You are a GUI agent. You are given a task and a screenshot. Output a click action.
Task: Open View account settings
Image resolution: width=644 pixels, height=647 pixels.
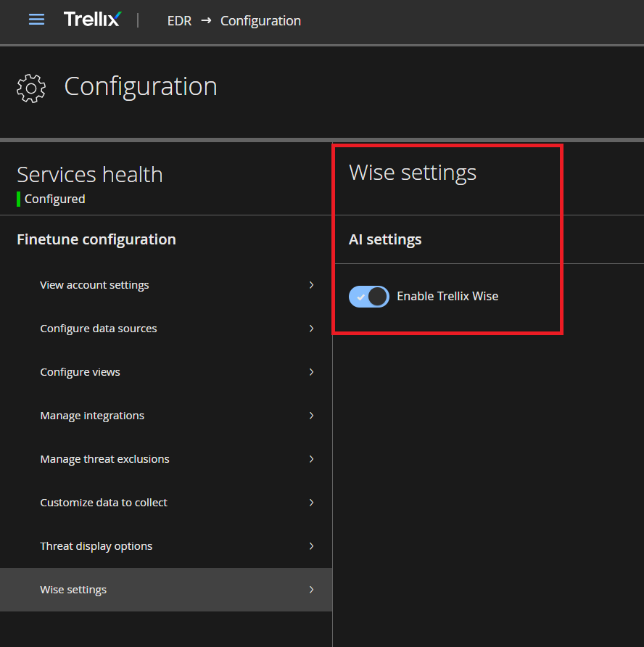[x=166, y=285]
